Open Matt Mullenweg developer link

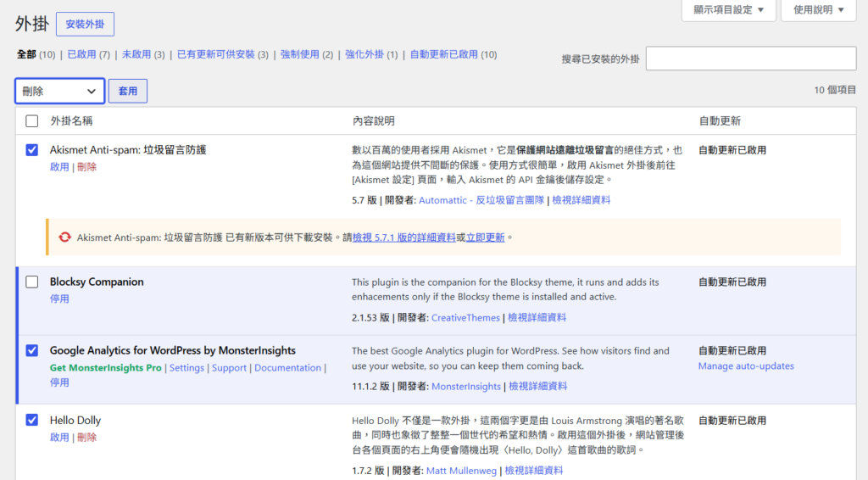pos(462,471)
